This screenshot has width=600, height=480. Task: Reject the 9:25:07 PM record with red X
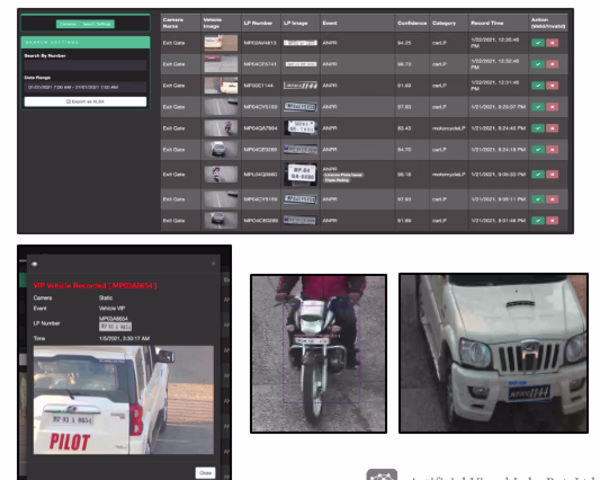552,107
